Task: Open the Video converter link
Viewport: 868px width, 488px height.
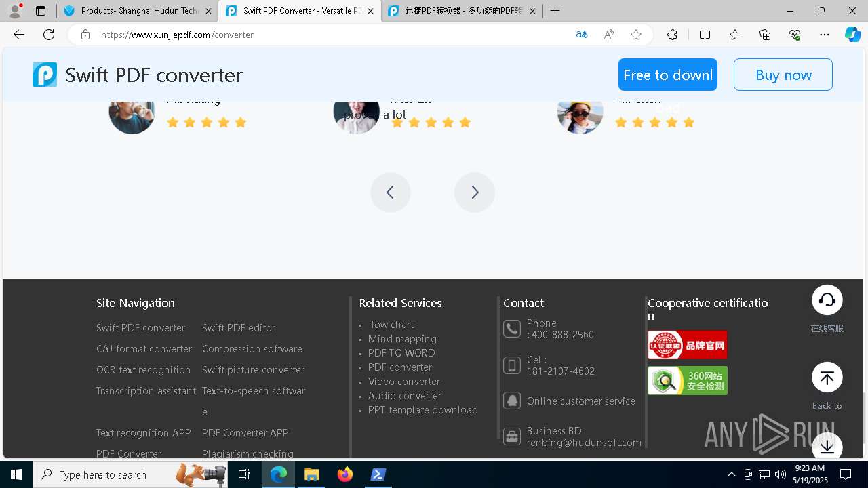Action: tap(404, 382)
